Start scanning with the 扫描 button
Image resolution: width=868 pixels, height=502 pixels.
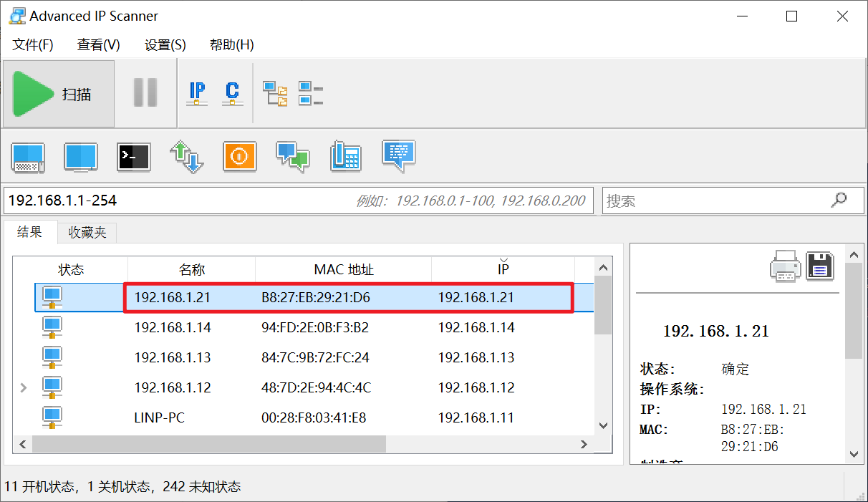pos(59,94)
